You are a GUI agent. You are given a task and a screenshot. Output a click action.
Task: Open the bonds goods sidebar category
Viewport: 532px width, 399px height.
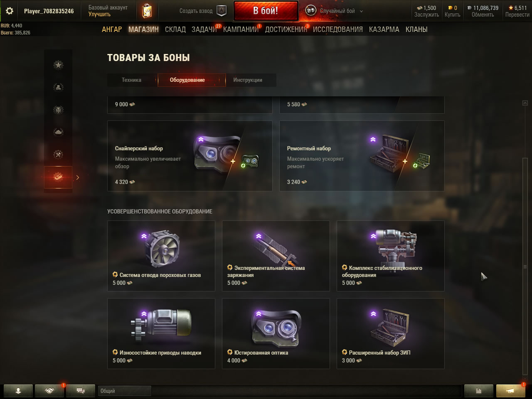click(x=58, y=177)
